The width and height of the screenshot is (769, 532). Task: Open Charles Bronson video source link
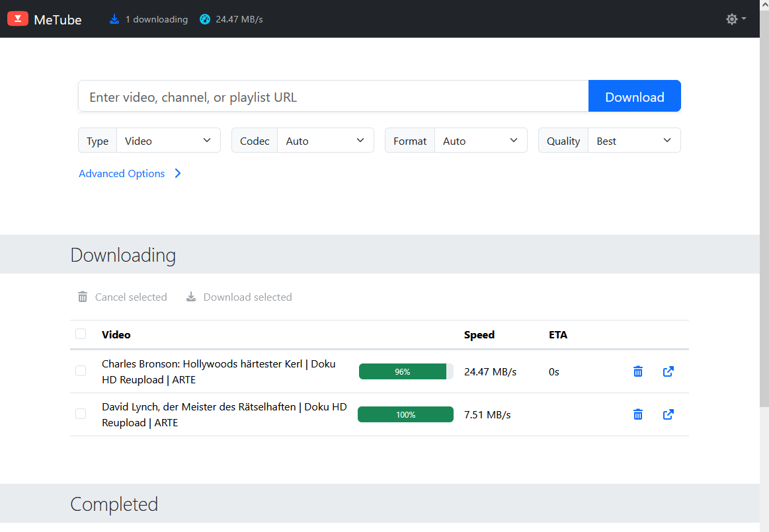(668, 371)
